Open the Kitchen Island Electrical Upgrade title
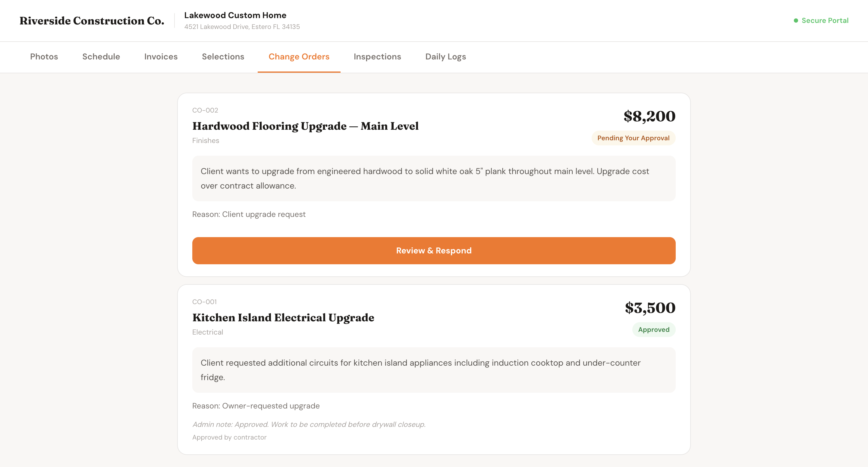Viewport: 868px width, 467px height. (283, 318)
